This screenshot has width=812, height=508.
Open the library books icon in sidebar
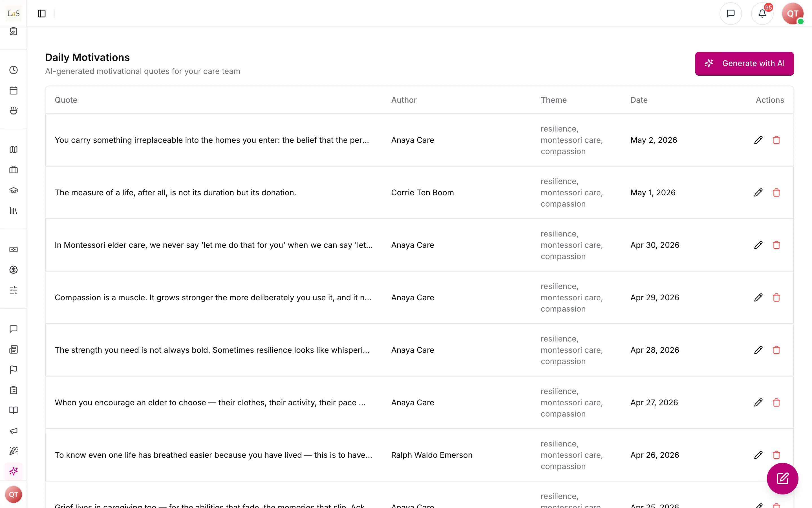pos(14,211)
